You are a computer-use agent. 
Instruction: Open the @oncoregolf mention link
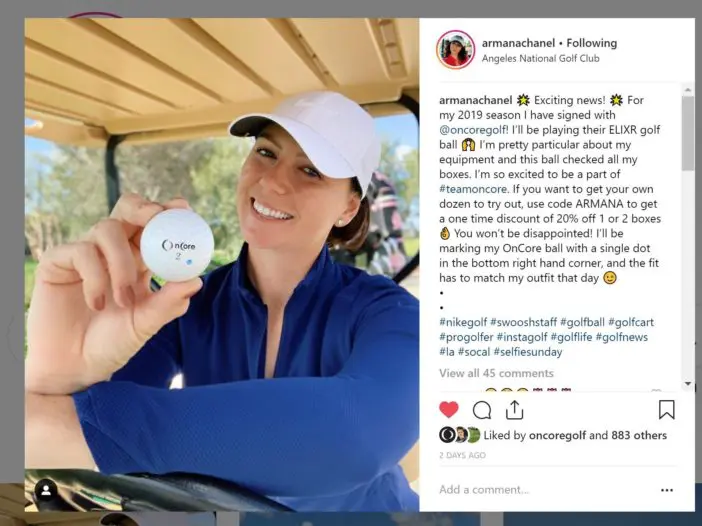474,130
